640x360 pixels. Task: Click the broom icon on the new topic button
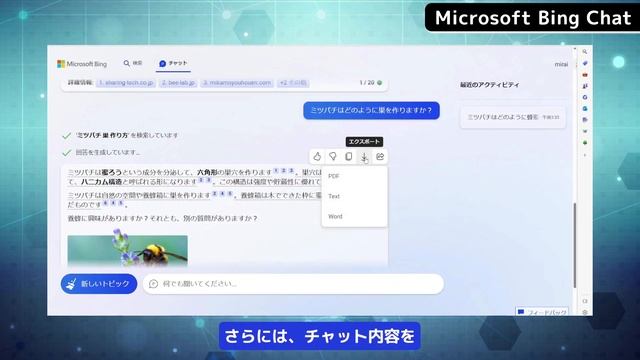[x=71, y=284]
